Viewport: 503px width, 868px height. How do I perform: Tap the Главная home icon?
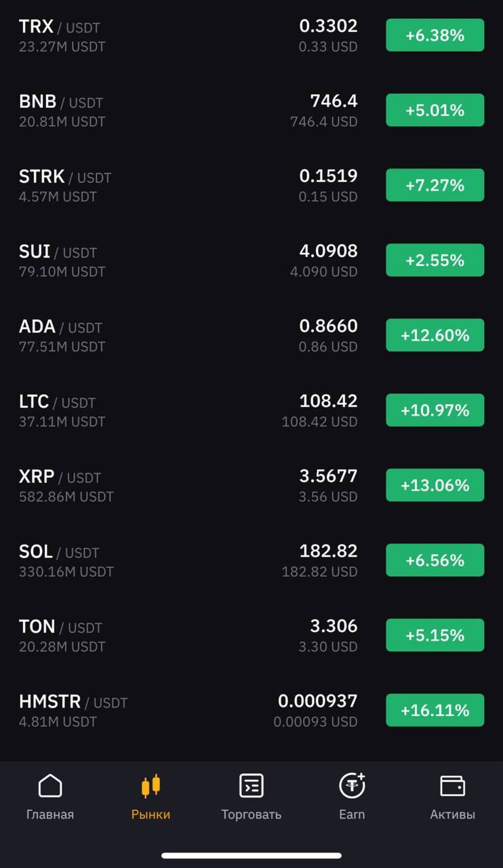(x=50, y=785)
